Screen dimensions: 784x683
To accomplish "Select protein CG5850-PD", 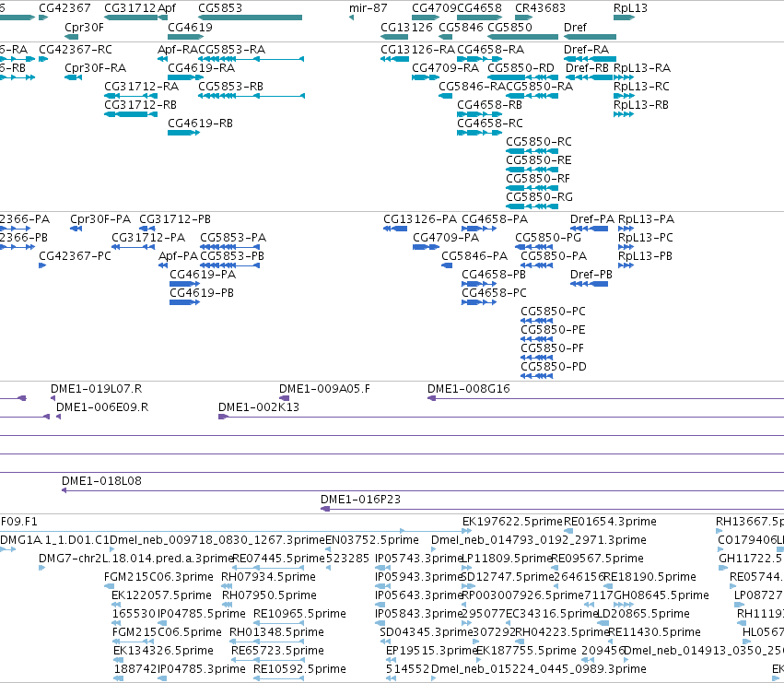I will pyautogui.click(x=554, y=367).
